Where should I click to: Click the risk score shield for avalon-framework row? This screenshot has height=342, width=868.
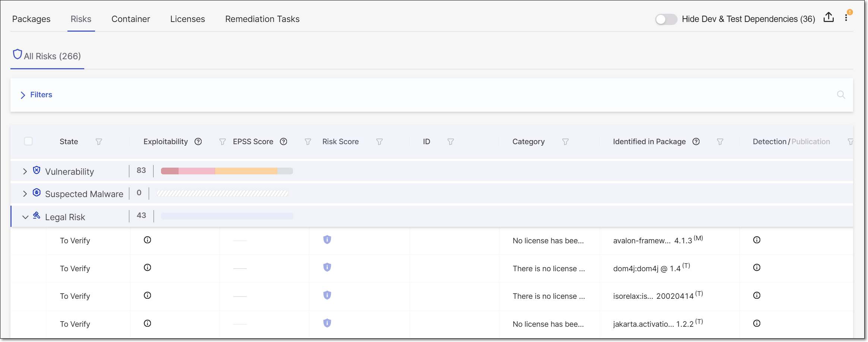pyautogui.click(x=327, y=240)
